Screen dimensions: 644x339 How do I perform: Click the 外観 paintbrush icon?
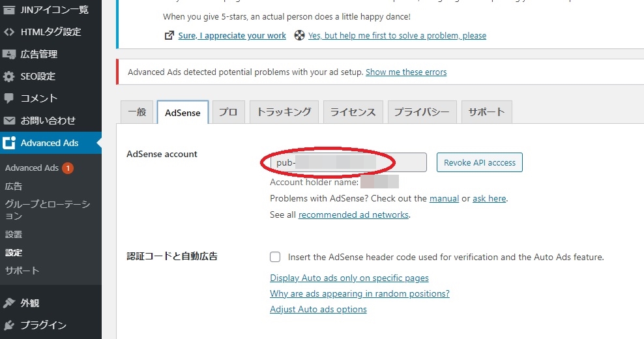pyautogui.click(x=9, y=303)
